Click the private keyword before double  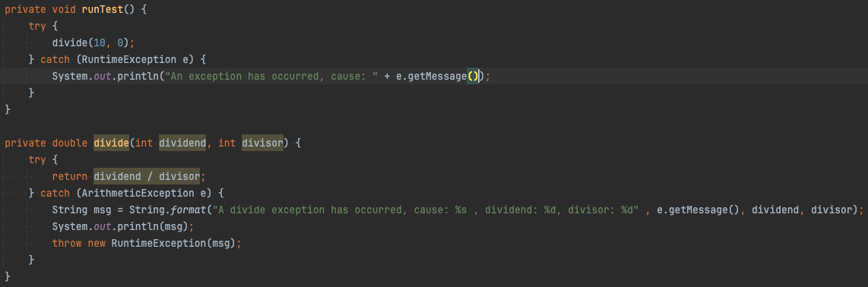[x=26, y=143]
